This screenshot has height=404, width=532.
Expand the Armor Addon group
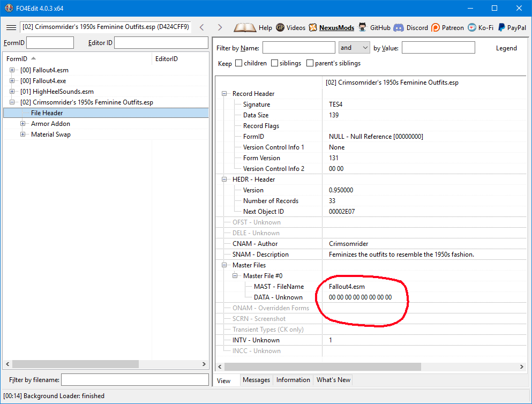coord(23,124)
